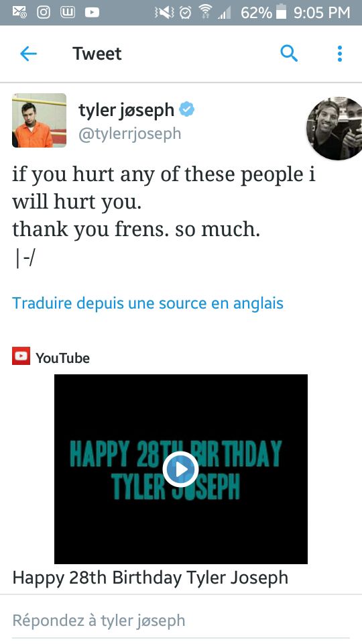Viewport: 362px width, 644px height.
Task: Click the YouTube source label
Action: (x=62, y=358)
